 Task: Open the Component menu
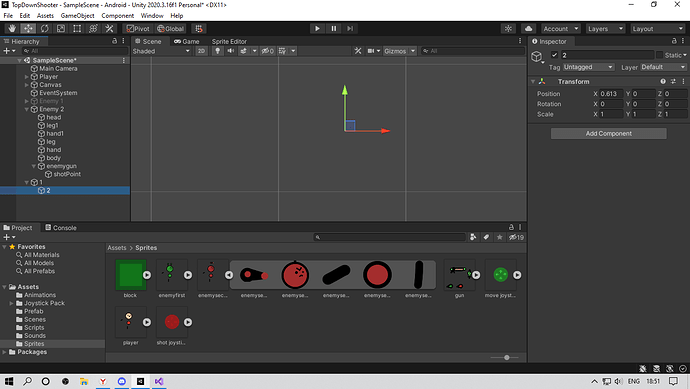(x=117, y=16)
